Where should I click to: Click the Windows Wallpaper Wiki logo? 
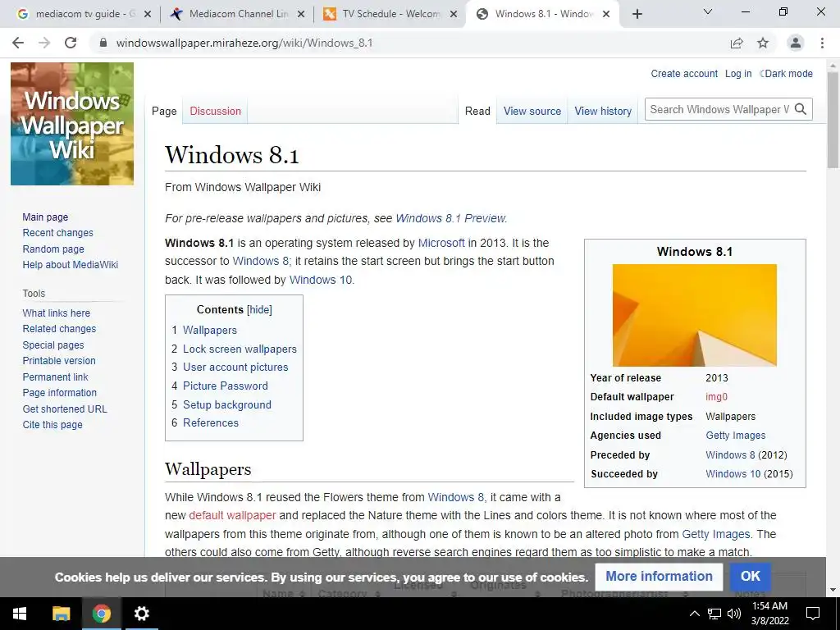[x=72, y=124]
